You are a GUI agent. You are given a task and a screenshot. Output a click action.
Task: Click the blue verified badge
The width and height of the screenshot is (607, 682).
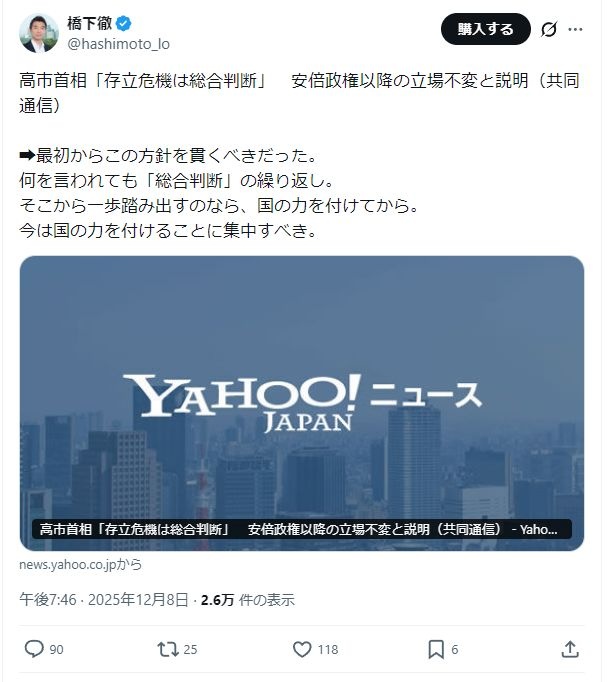(124, 23)
